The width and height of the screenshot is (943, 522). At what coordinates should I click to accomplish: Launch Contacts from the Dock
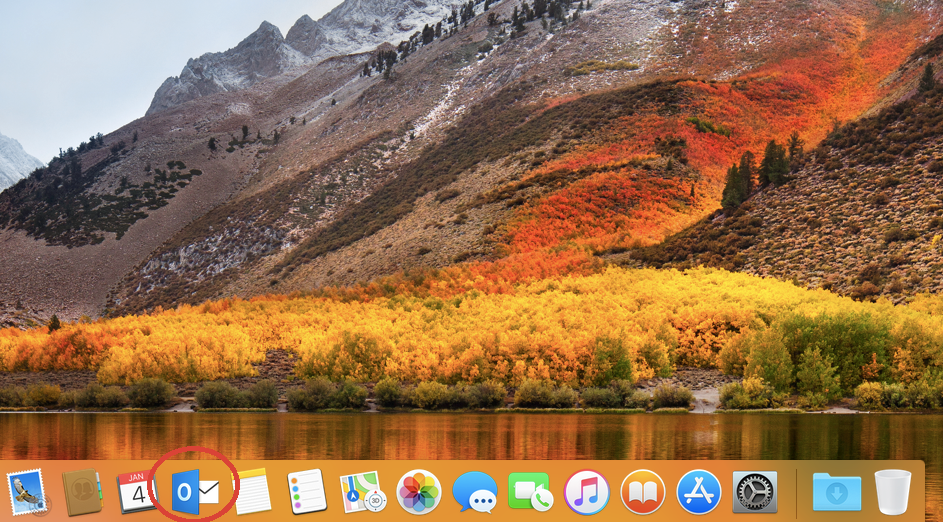tap(82, 492)
